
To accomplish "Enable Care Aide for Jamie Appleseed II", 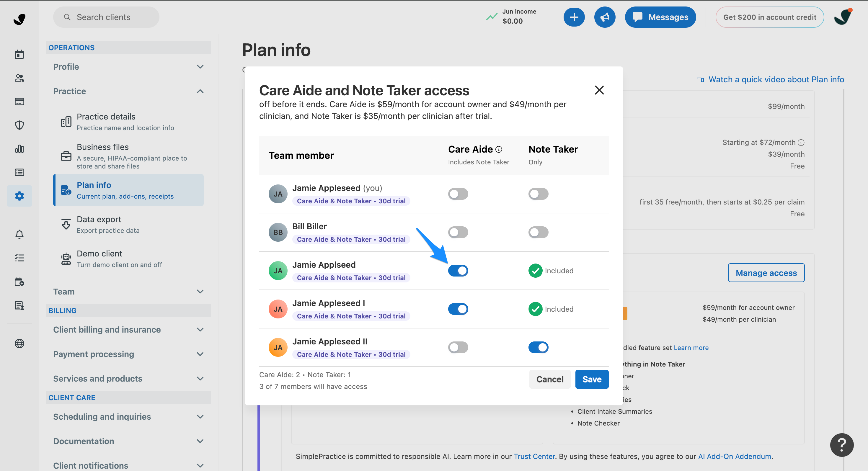I will [x=458, y=347].
